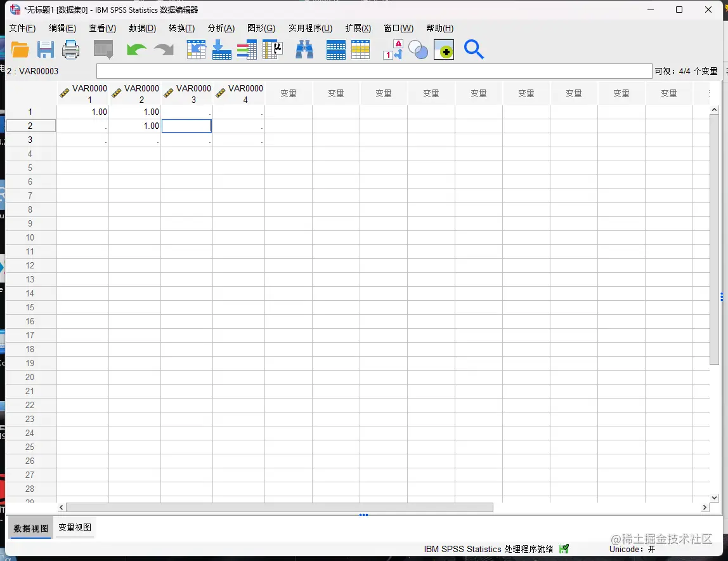Select row header 3
The image size is (728, 561).
(30, 140)
